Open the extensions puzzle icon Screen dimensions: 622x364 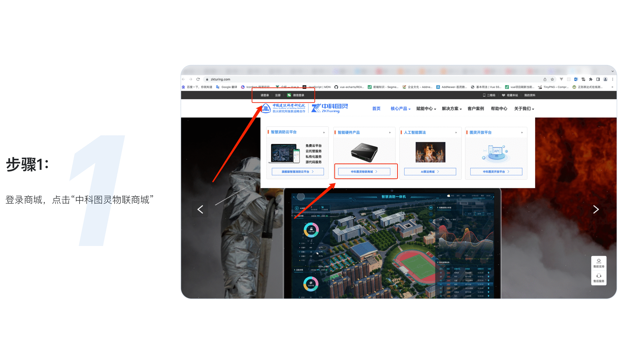point(591,79)
